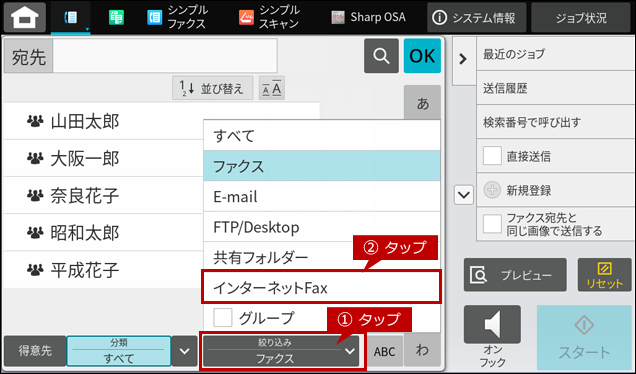
Task: Choose FTP/Desktop in filter list
Action: click(x=322, y=227)
